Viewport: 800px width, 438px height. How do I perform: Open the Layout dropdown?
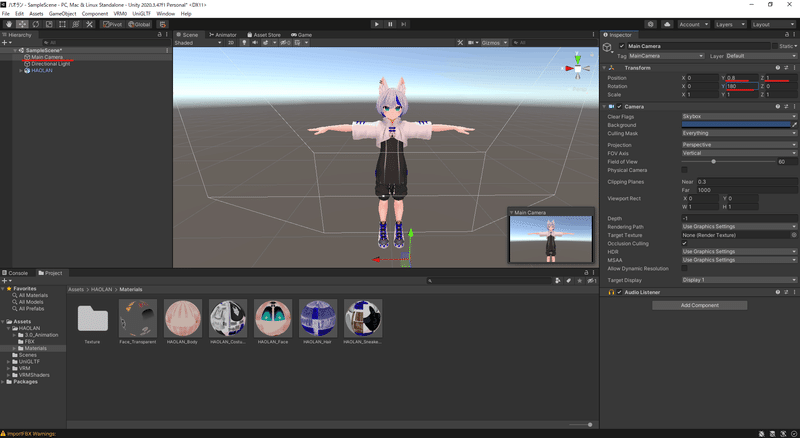click(772, 24)
